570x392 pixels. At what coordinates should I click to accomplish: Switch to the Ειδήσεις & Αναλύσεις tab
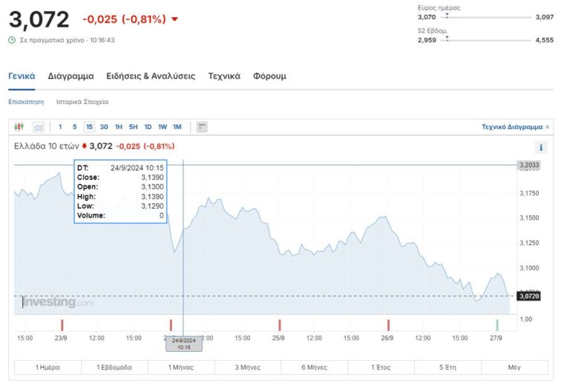point(151,76)
